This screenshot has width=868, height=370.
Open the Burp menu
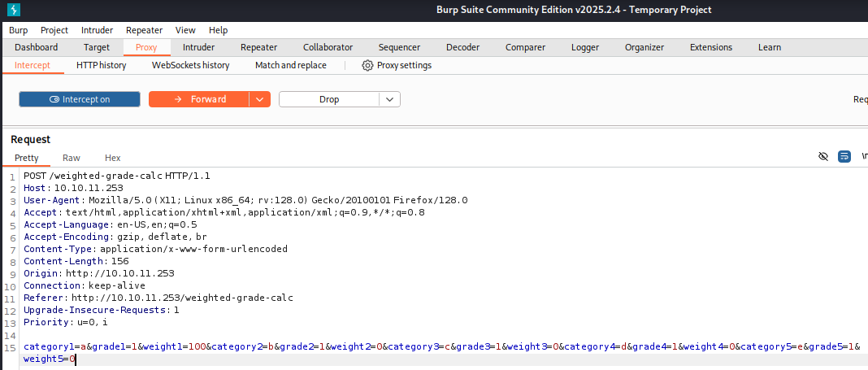[x=18, y=30]
